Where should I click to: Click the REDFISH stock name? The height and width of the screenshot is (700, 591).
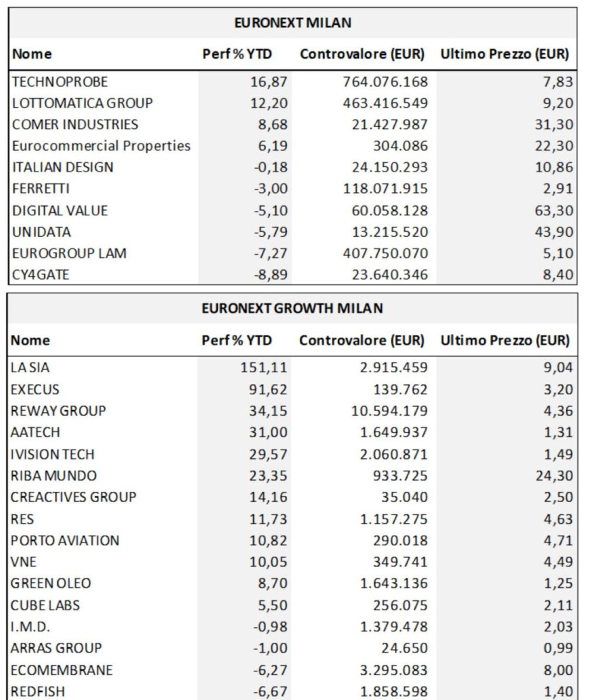pos(38,691)
